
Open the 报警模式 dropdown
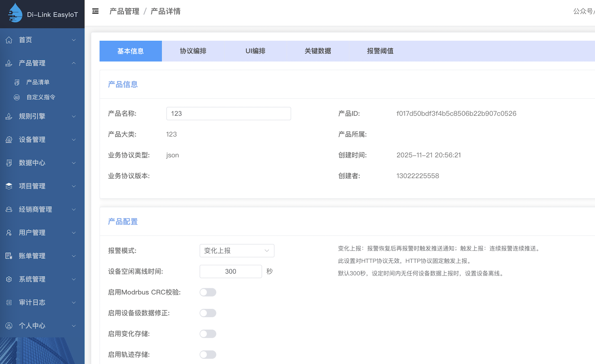coord(236,251)
